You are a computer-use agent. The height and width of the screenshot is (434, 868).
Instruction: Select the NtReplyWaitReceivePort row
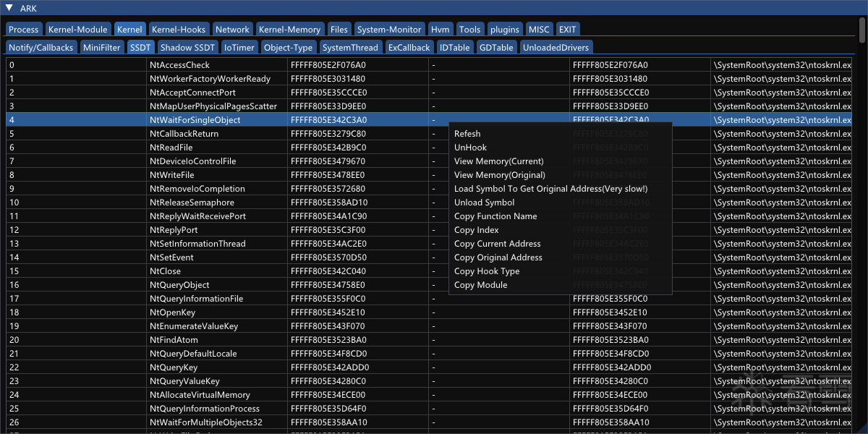tap(429, 216)
